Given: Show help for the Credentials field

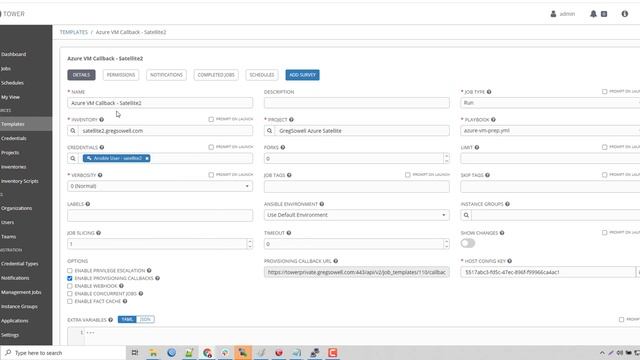Looking at the screenshot, I should pos(102,147).
